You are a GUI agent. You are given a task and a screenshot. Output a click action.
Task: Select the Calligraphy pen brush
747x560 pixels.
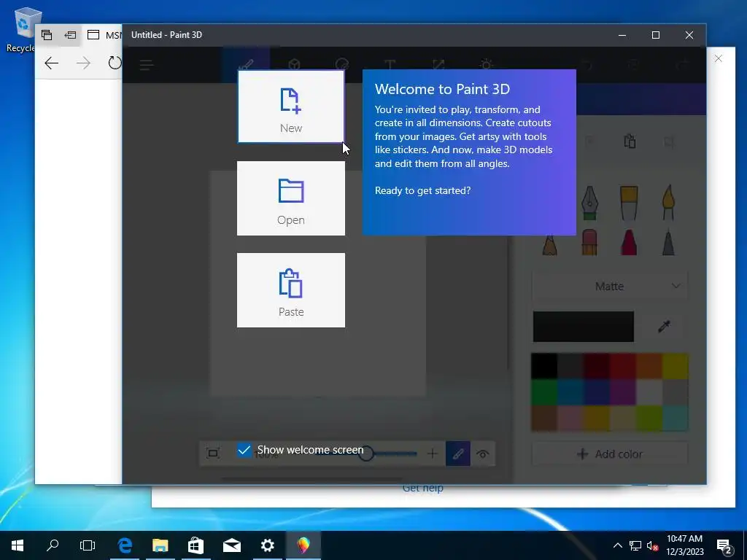pos(589,203)
